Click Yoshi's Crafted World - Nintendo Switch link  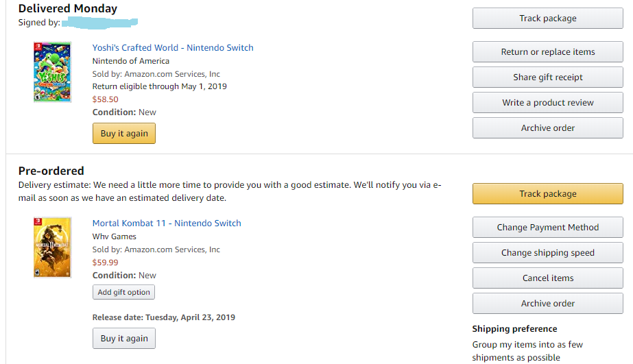coord(173,47)
